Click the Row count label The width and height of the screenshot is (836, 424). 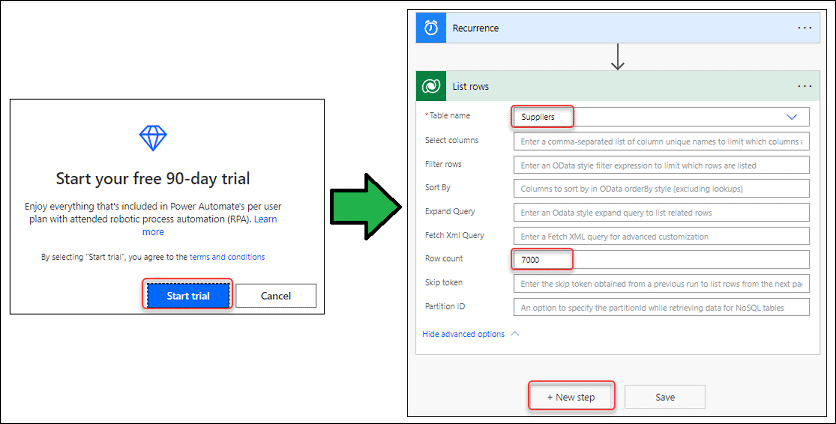tap(444, 258)
